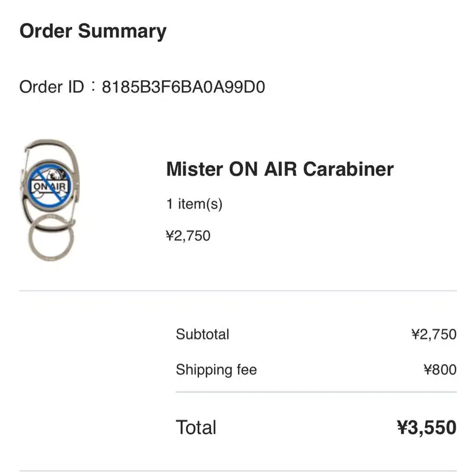Image resolution: width=476 pixels, height=476 pixels.
Task: Click the Shipping fee label
Action: 216,369
